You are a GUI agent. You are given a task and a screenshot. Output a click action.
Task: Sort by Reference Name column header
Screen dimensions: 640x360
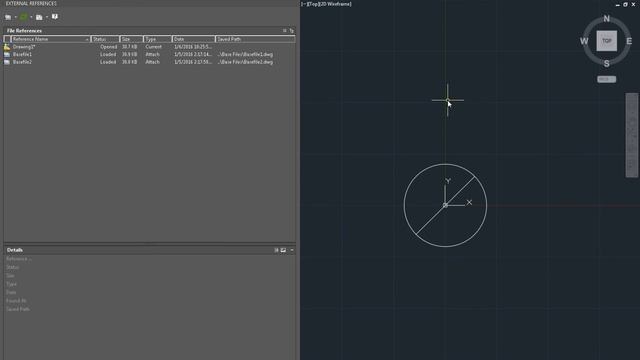pyautogui.click(x=50, y=39)
